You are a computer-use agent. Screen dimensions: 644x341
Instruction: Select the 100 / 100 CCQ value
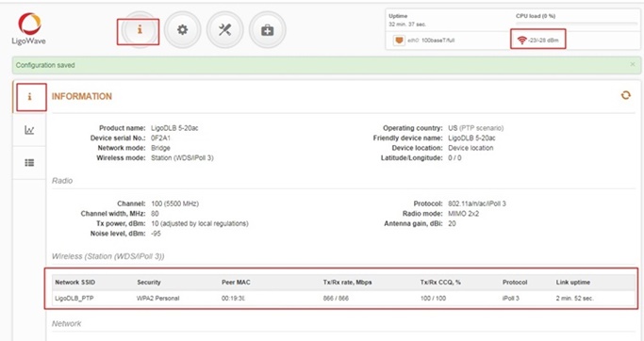(x=433, y=299)
